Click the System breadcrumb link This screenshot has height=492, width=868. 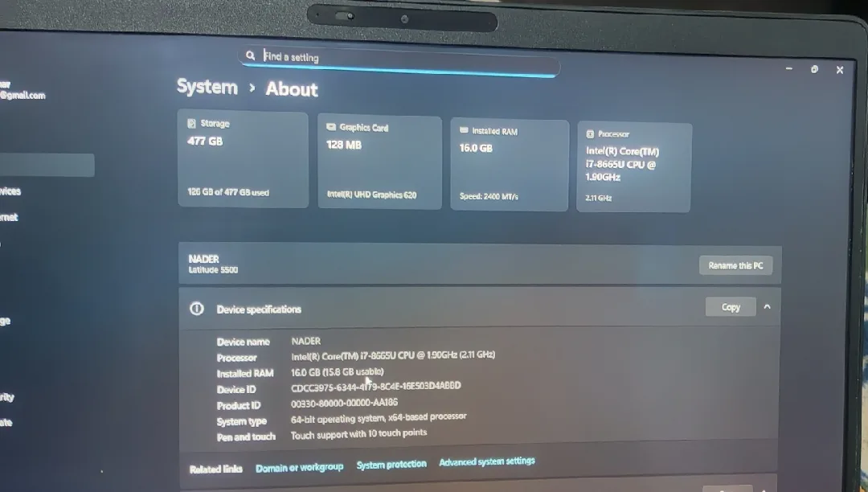(207, 87)
